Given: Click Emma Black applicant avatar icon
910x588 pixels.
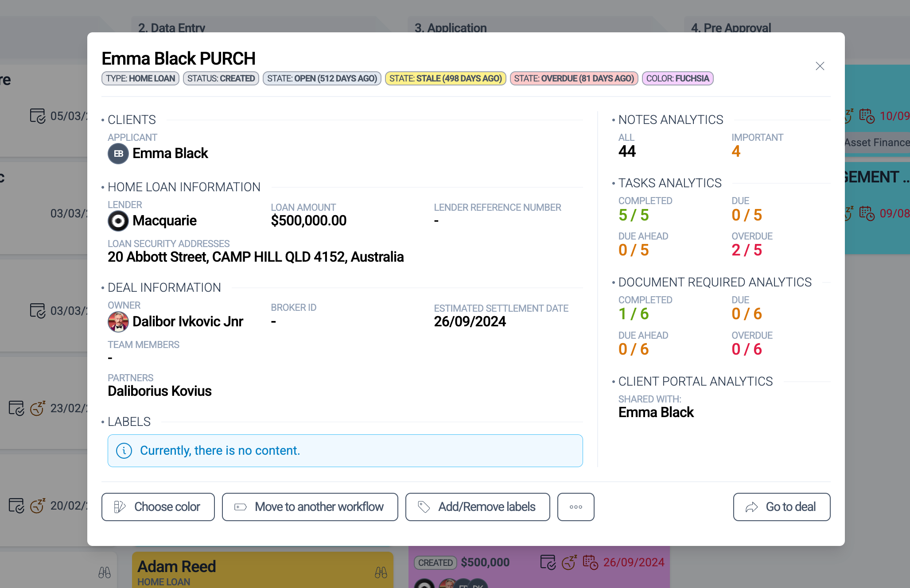Looking at the screenshot, I should 118,154.
